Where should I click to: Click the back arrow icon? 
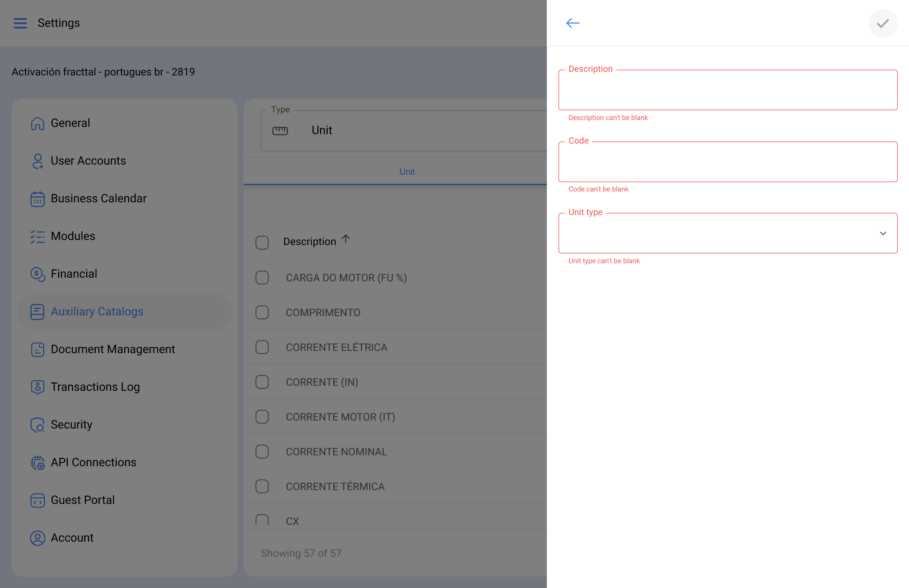point(573,23)
